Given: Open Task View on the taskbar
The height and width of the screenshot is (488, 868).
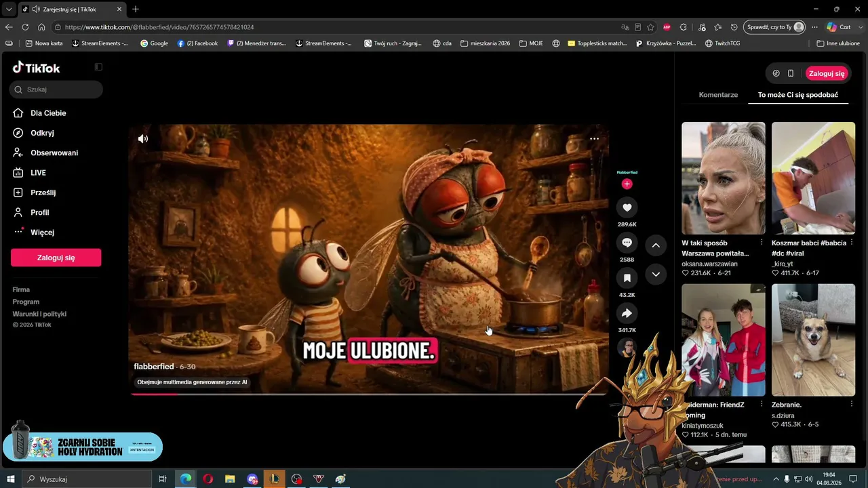Looking at the screenshot, I should coord(163,479).
